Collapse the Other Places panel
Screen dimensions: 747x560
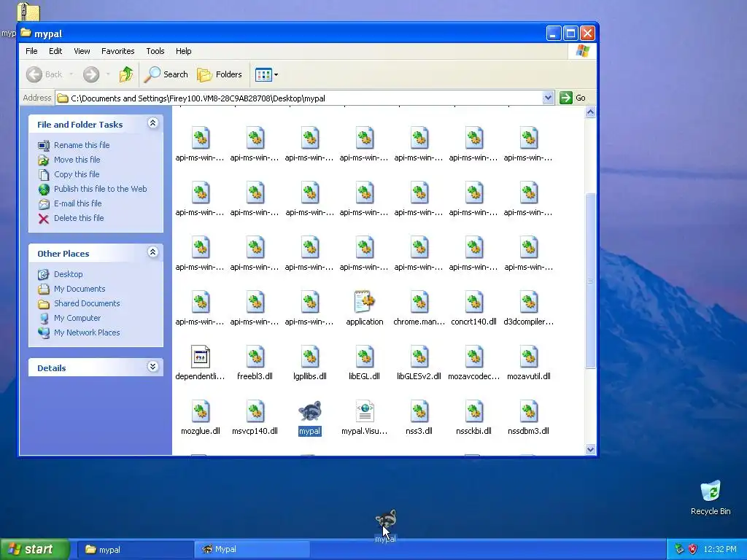pyautogui.click(x=153, y=252)
